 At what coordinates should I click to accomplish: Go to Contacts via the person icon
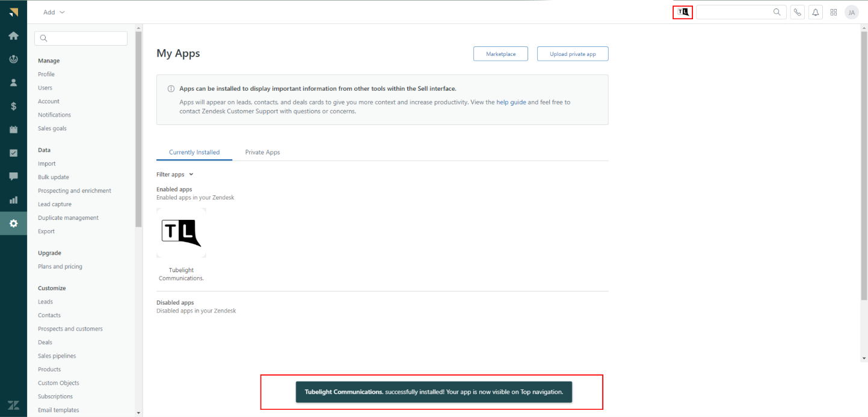[x=13, y=83]
